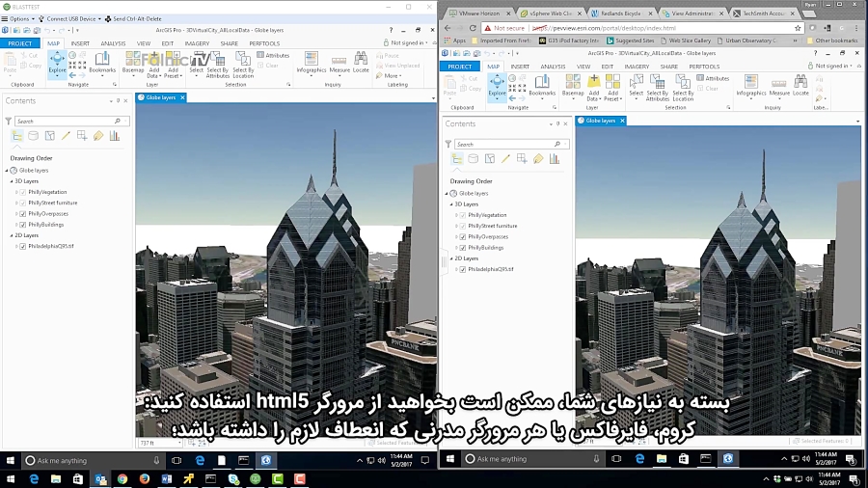Open More labeling dropdown in left ribbon
Screen dimensions: 868x488
(x=390, y=76)
